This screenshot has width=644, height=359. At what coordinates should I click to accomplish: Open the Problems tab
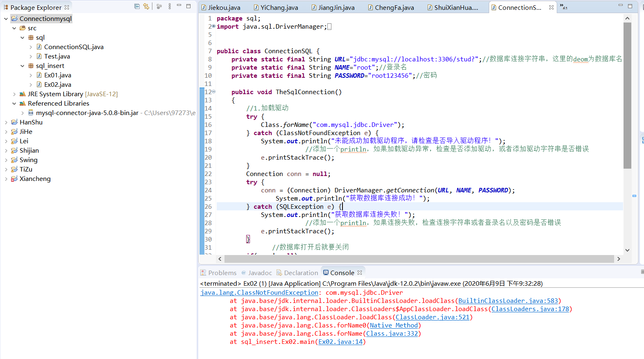tap(218, 273)
